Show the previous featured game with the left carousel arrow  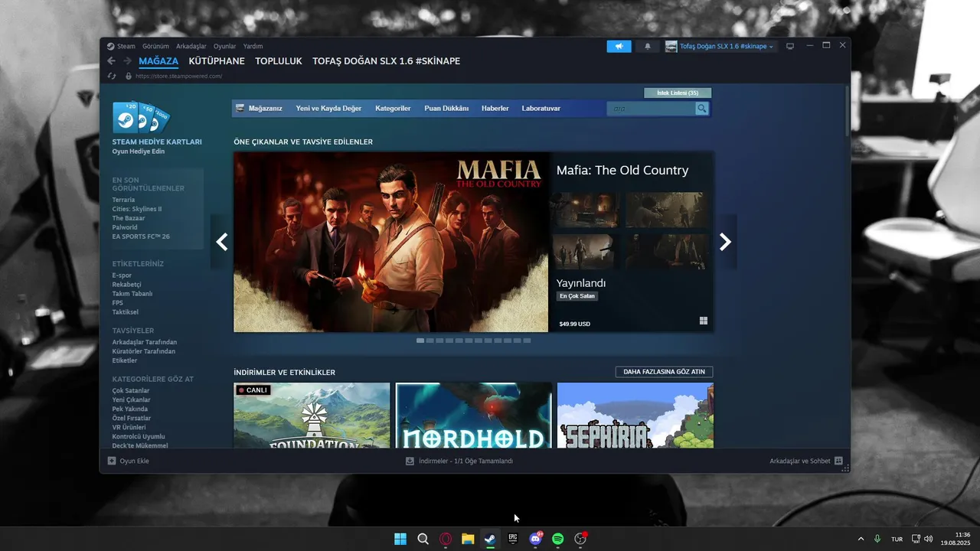coord(222,242)
